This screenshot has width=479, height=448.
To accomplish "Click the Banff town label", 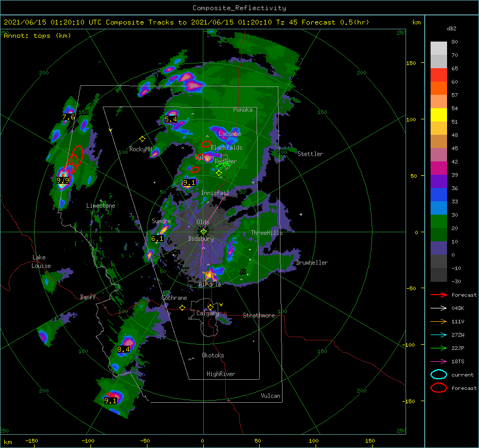I will (x=88, y=297).
